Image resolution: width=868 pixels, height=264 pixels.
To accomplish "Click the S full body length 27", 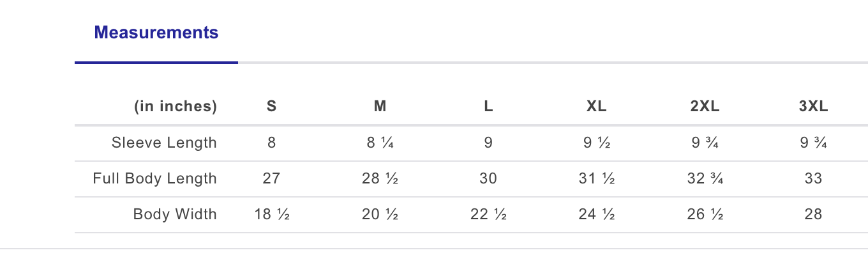I will pyautogui.click(x=271, y=178).
